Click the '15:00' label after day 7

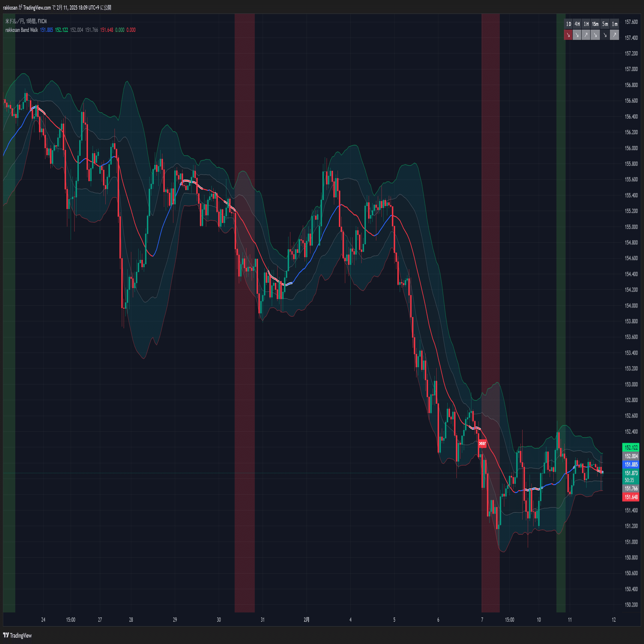coord(509,620)
